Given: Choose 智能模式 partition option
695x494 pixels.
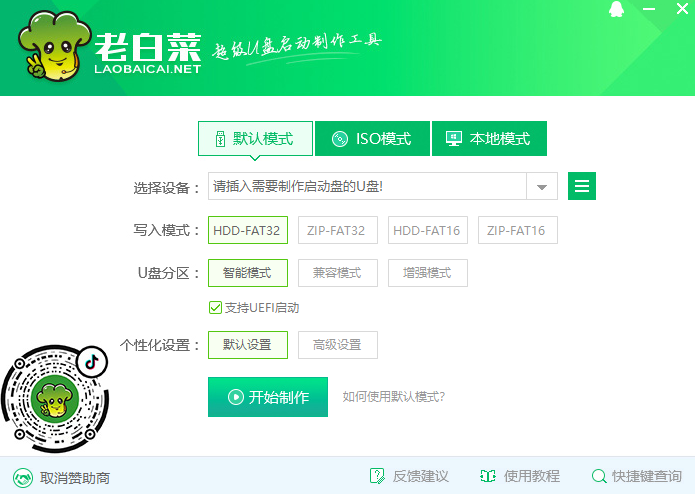Looking at the screenshot, I should (248, 273).
